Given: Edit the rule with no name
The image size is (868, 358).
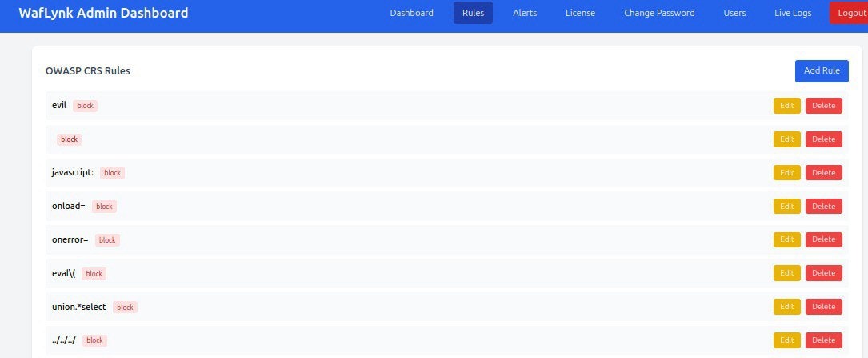Looking at the screenshot, I should [786, 139].
